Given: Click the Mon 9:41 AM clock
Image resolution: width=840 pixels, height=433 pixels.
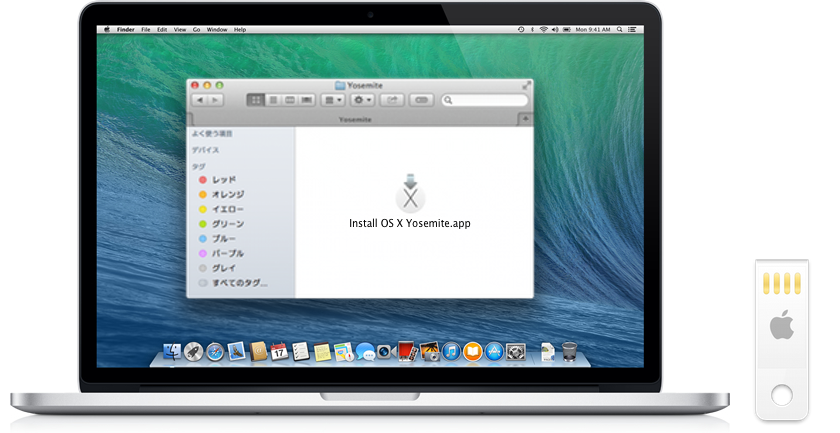Looking at the screenshot, I should 593,30.
